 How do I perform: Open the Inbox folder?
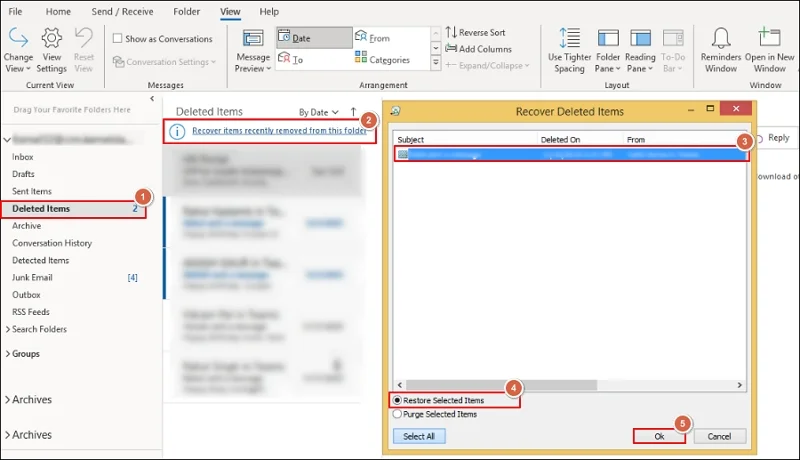click(22, 157)
